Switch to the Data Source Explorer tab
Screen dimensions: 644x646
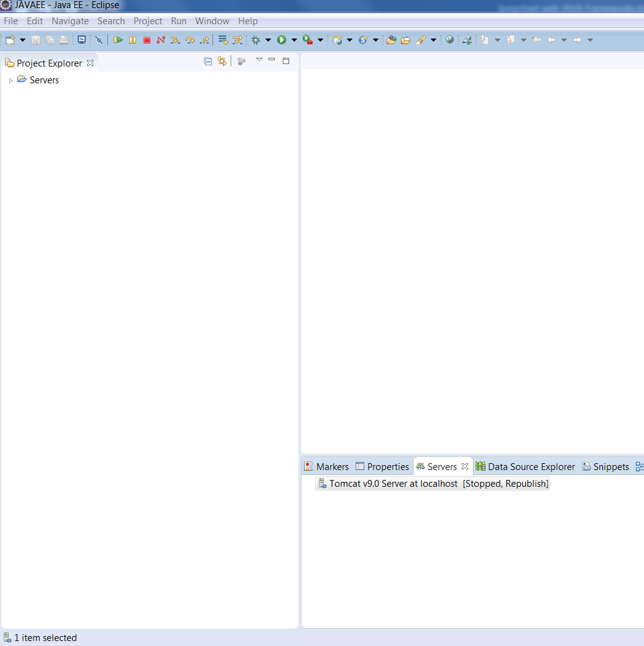(x=525, y=467)
